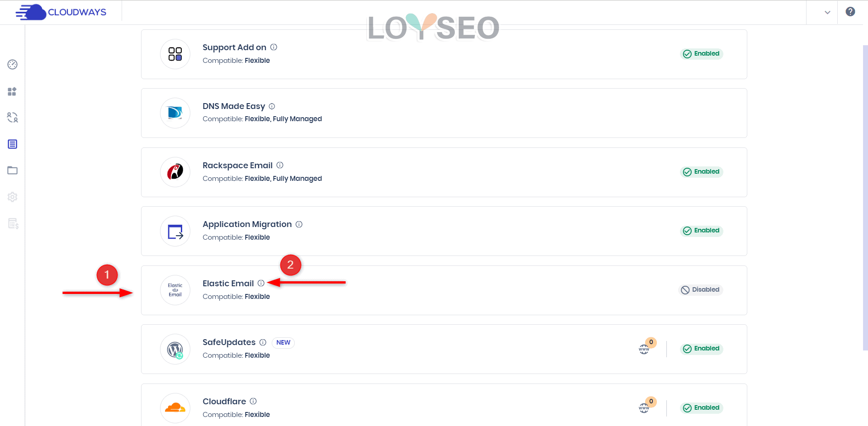
Task: Click Enabled status for Application Migration
Action: 701,231
